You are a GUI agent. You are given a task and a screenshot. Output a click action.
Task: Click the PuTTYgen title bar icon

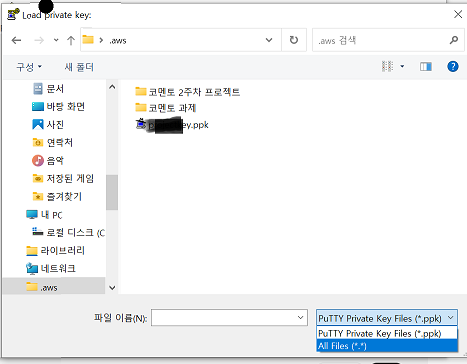pyautogui.click(x=13, y=14)
